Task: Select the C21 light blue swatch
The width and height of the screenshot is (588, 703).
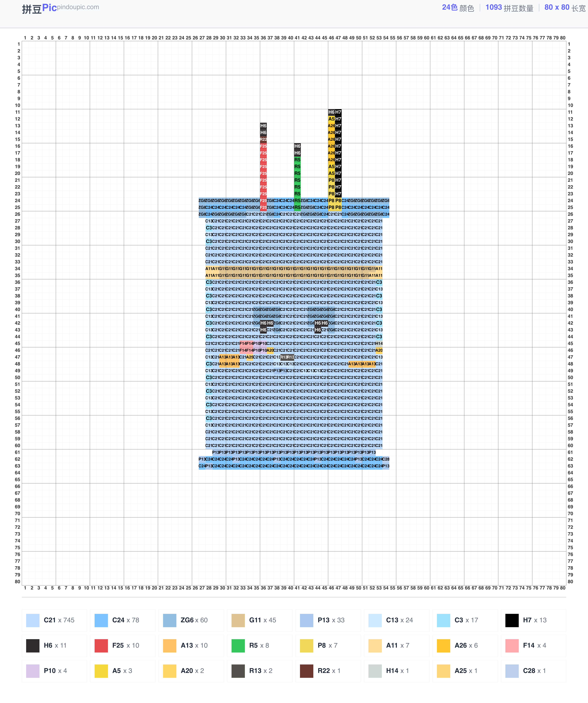Action: [x=33, y=620]
